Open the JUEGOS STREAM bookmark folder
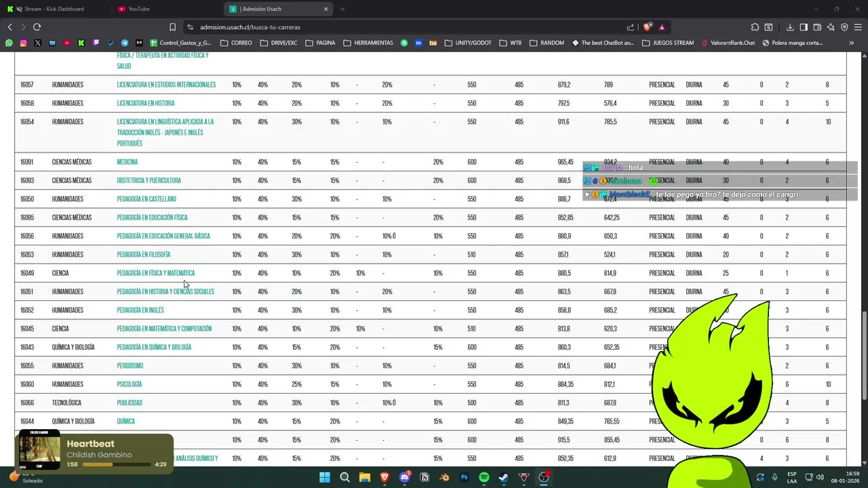Screen dimensions: 868x488 tap(667, 43)
